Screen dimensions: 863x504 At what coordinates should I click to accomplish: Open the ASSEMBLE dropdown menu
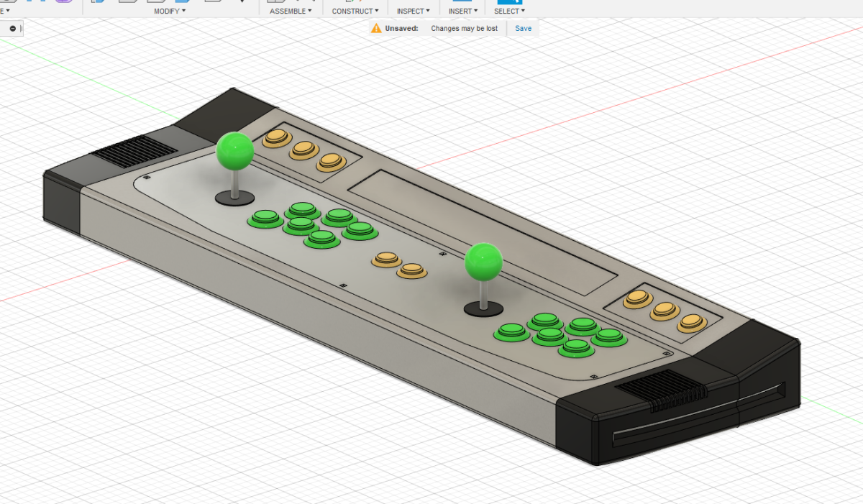click(291, 11)
